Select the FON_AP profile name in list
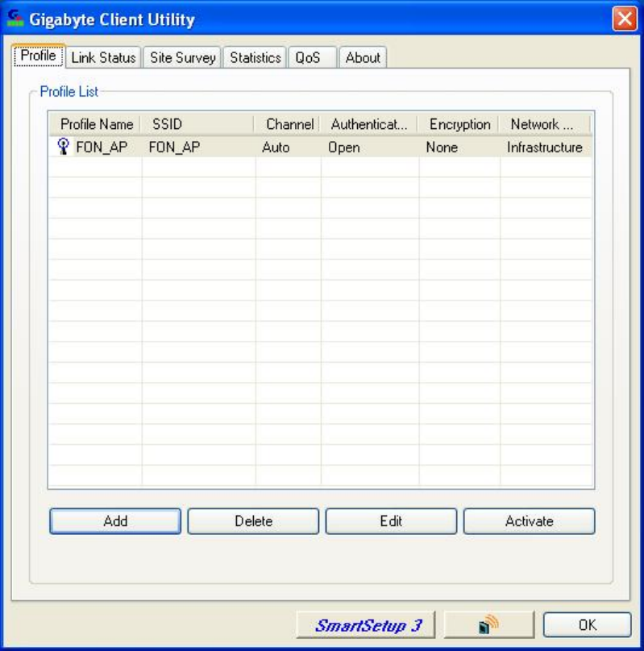Screen dimensions: 644x651 coord(102,147)
